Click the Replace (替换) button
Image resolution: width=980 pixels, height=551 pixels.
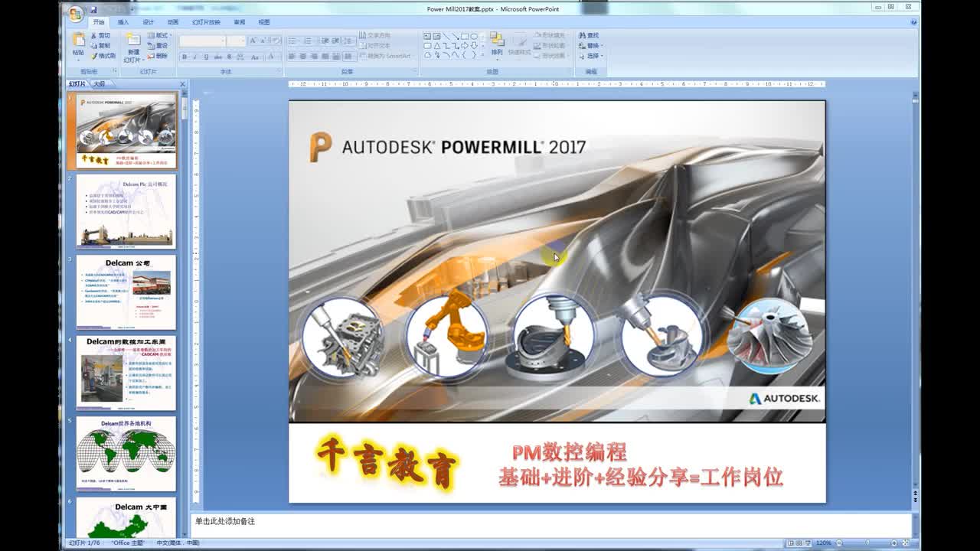(x=591, y=45)
